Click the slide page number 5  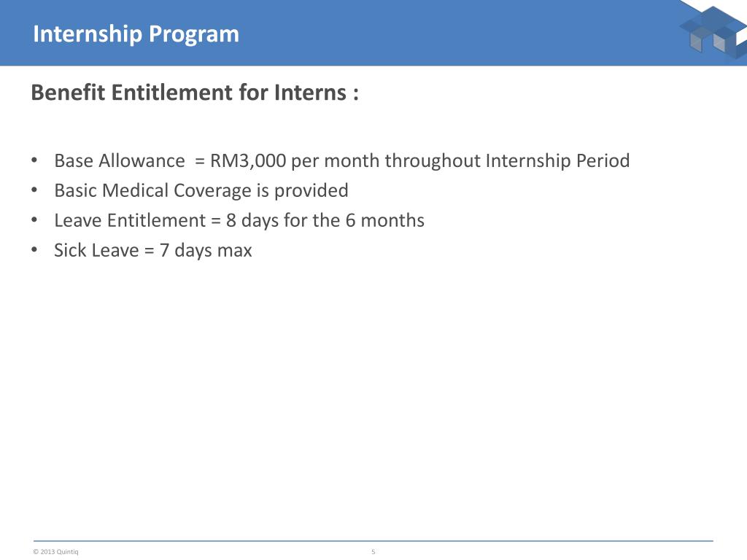pos(373,552)
